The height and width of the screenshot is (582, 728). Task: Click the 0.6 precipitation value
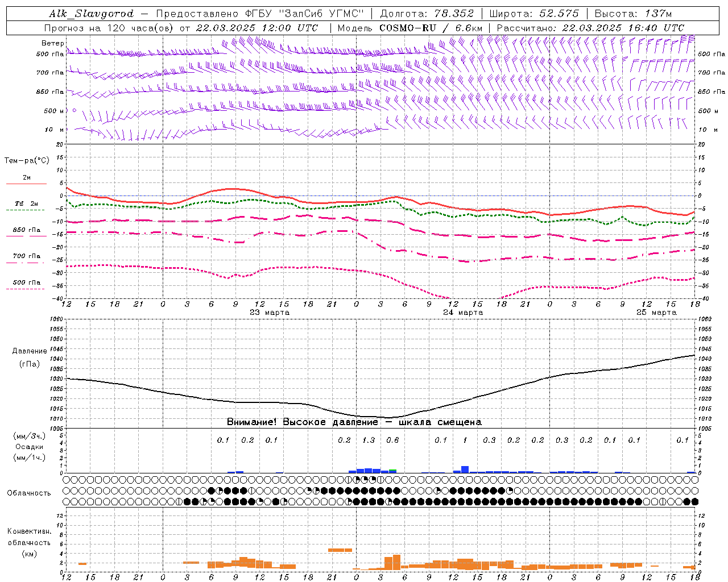click(392, 440)
